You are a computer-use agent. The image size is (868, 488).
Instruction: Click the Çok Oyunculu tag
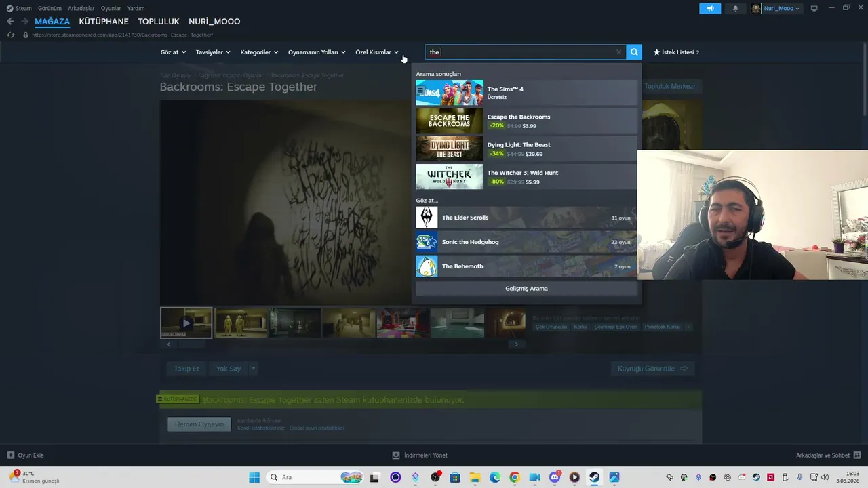point(551,327)
